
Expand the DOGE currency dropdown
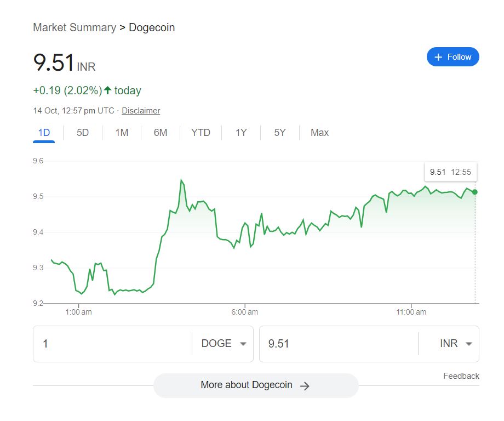click(224, 344)
